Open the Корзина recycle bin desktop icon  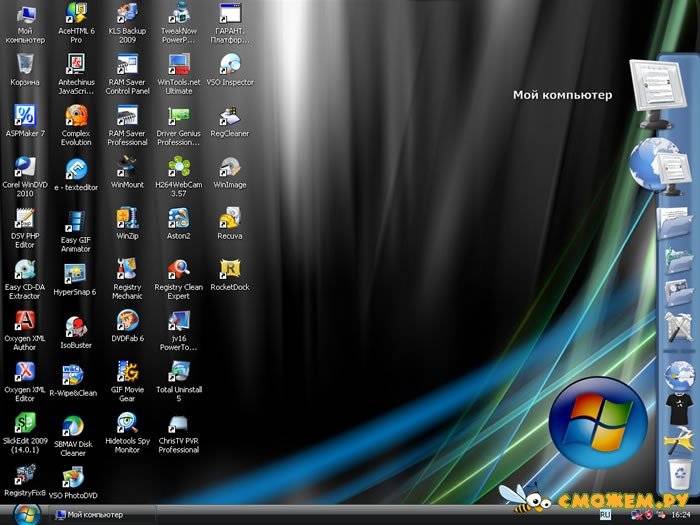(x=24, y=65)
